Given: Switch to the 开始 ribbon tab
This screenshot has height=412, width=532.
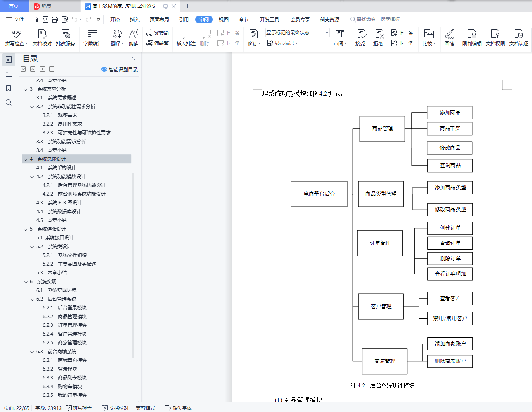Looking at the screenshot, I should 115,19.
